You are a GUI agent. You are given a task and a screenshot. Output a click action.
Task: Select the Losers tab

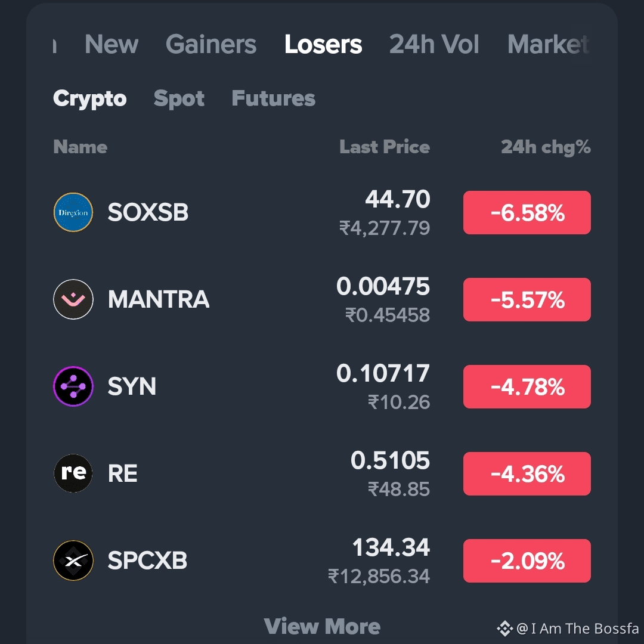(323, 44)
